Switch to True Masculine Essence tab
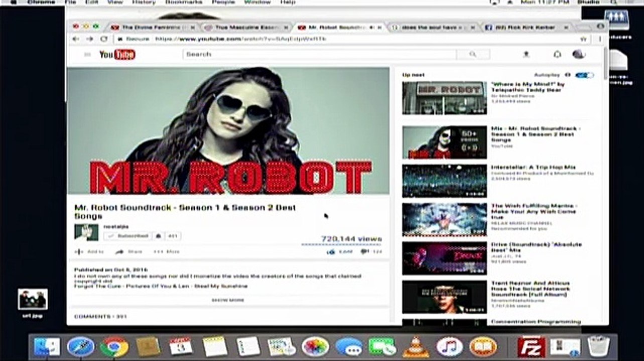 (x=246, y=27)
